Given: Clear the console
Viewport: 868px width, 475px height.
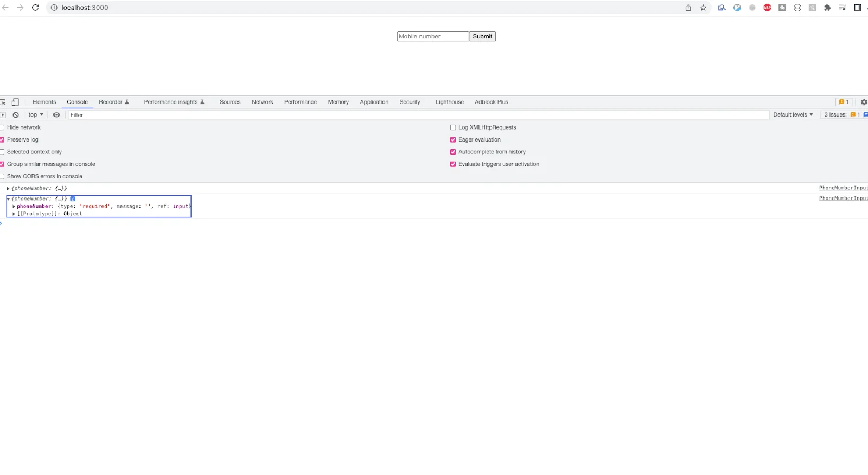Looking at the screenshot, I should coord(16,115).
